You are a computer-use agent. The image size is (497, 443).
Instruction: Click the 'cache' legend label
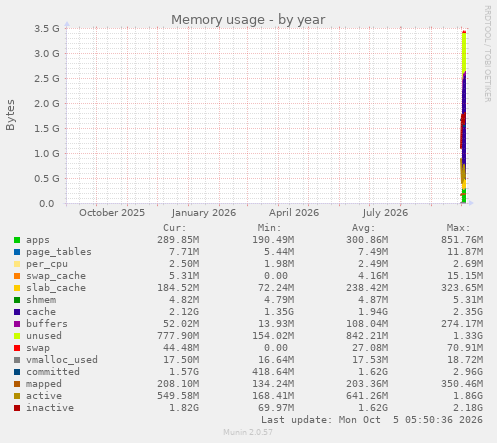(x=41, y=312)
